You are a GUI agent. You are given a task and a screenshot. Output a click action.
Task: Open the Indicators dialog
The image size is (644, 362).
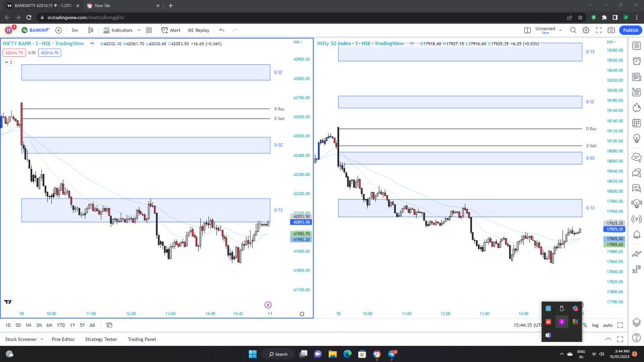118,31
